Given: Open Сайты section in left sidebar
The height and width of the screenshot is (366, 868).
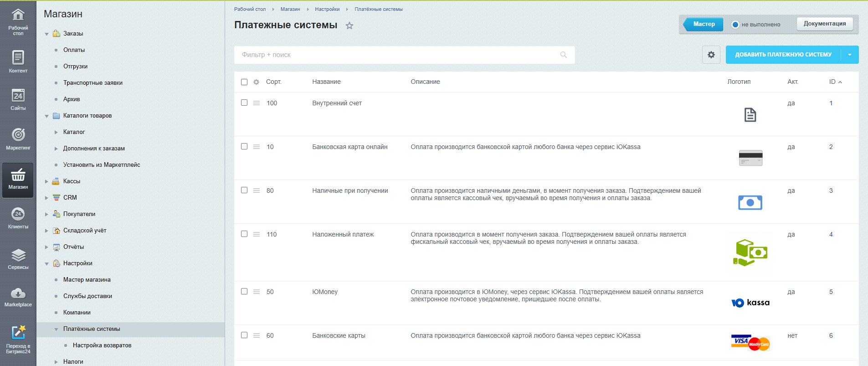Looking at the screenshot, I should [x=18, y=99].
